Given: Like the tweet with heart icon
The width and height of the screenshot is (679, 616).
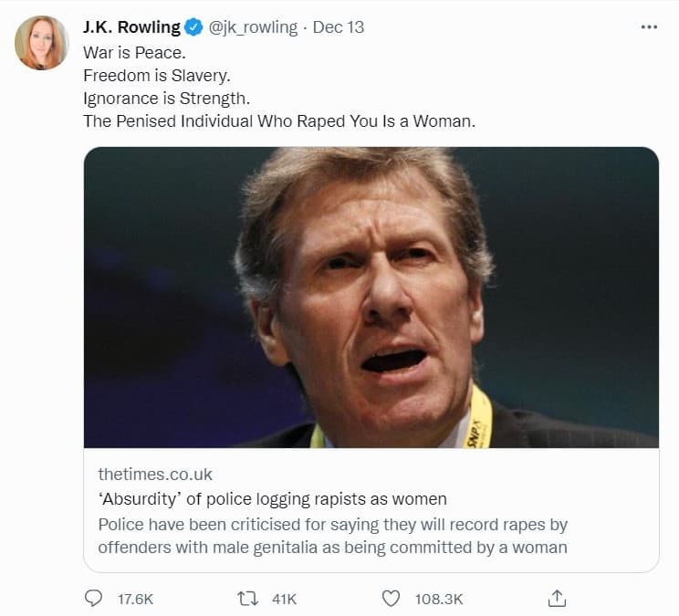Looking at the screenshot, I should coord(391,600).
